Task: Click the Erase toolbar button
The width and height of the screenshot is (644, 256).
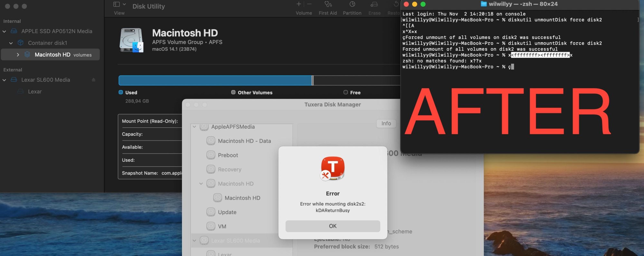Action: pos(374,8)
